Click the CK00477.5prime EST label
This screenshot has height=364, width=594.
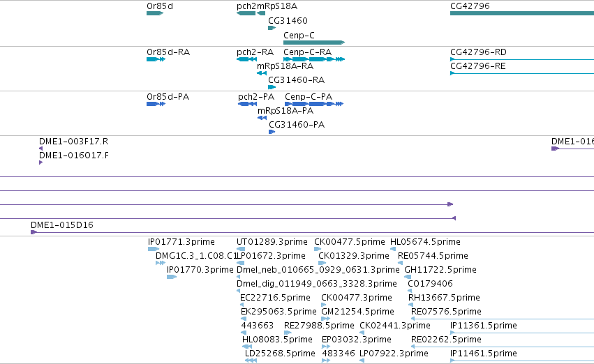coord(349,242)
